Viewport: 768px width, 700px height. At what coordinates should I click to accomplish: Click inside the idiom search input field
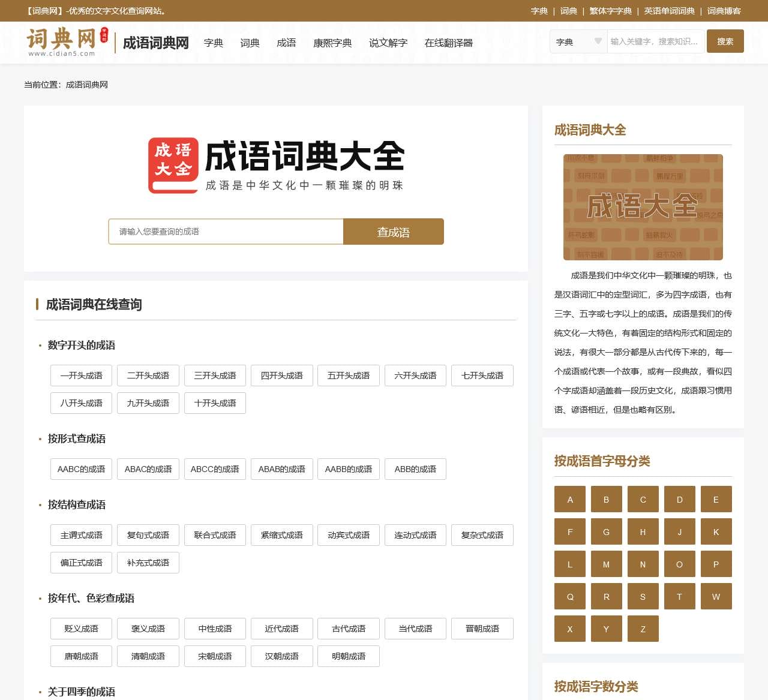(x=225, y=232)
